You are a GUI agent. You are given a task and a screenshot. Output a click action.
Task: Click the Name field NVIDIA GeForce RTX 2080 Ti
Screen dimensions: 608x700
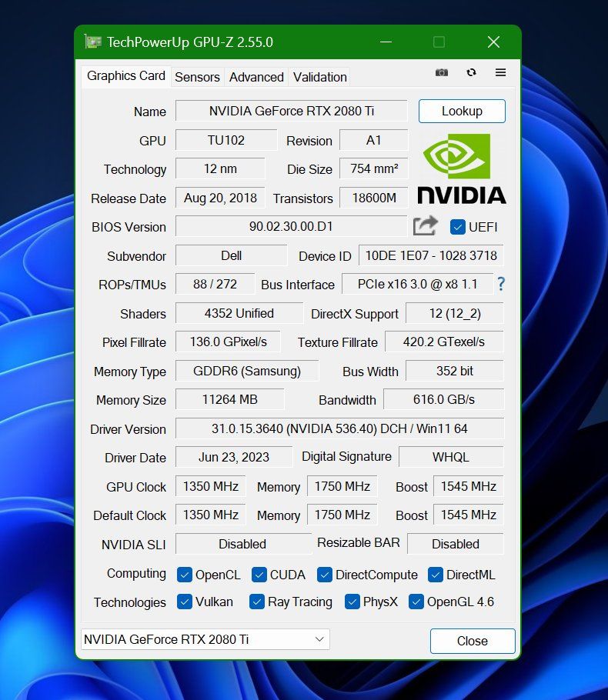(291, 111)
